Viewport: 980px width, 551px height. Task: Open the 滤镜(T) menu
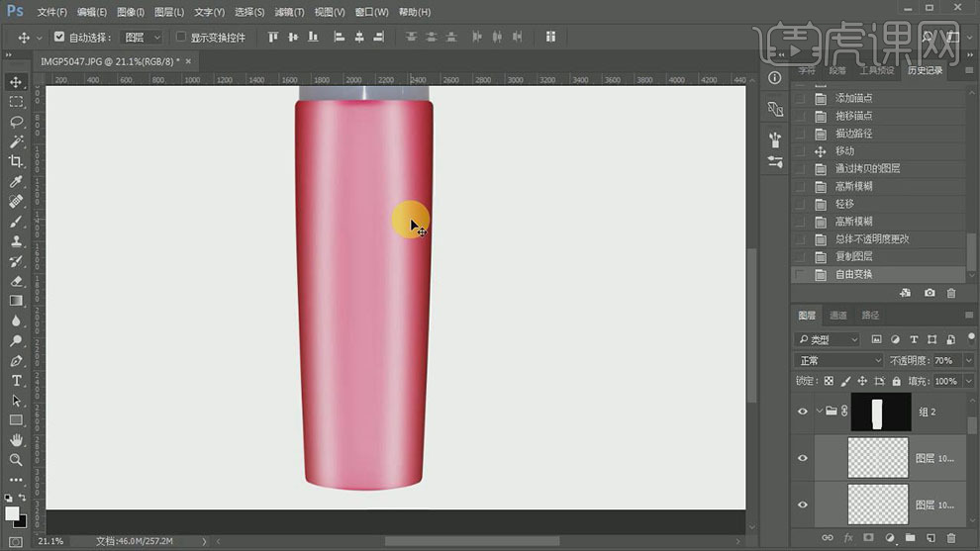click(289, 12)
